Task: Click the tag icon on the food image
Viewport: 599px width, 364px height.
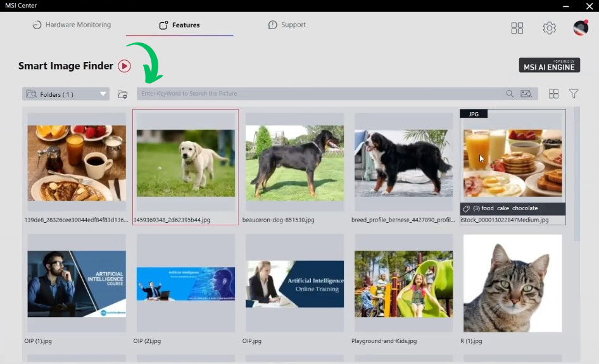Action: click(x=466, y=208)
